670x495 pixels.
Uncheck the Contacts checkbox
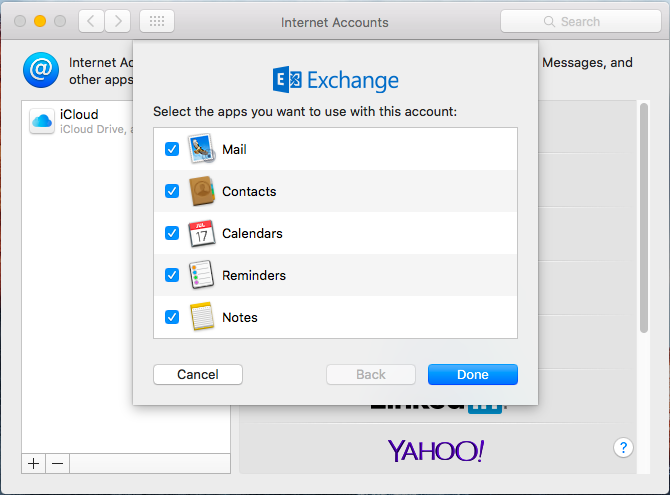click(x=172, y=191)
